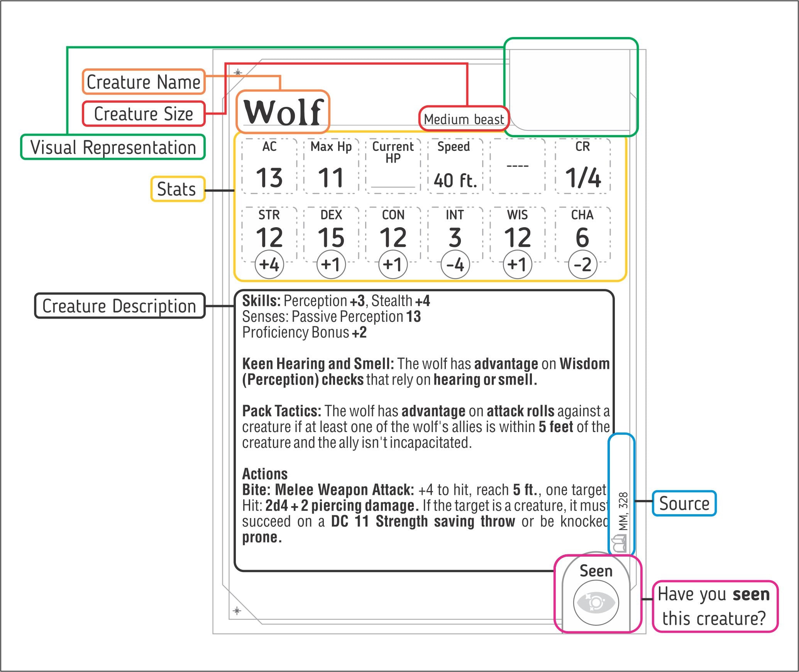This screenshot has width=799, height=672.
Task: Click the CHA score of 6
Action: (583, 238)
